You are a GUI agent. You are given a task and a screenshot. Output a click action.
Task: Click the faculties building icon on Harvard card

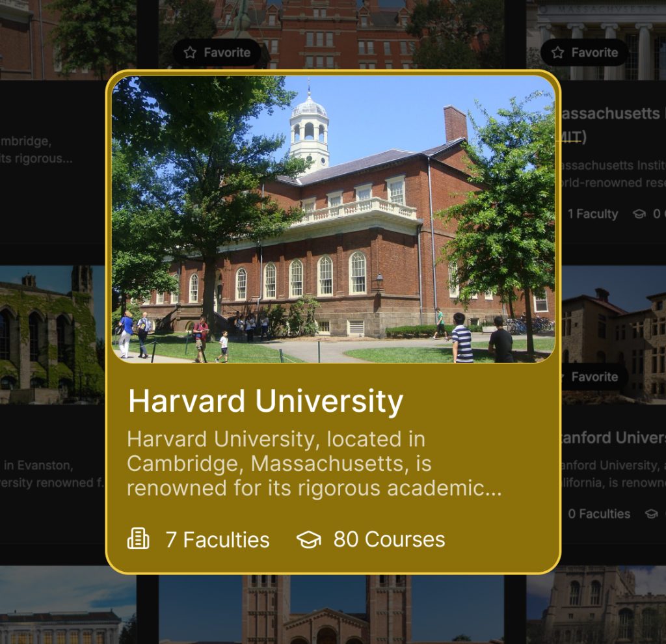(x=139, y=539)
